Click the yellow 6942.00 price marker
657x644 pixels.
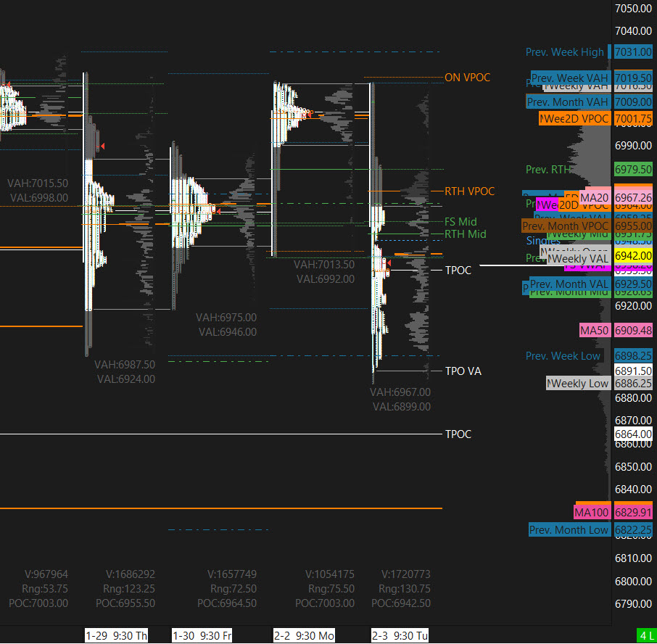pos(633,256)
